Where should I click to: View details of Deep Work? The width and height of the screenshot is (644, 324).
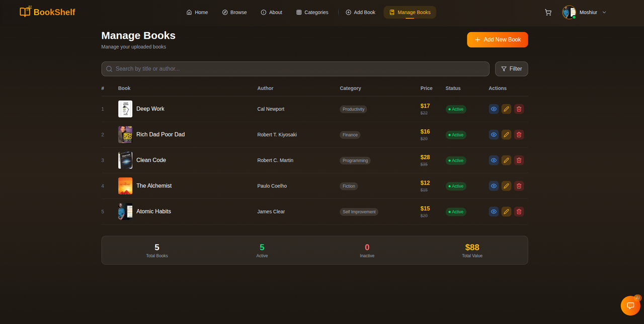[494, 109]
